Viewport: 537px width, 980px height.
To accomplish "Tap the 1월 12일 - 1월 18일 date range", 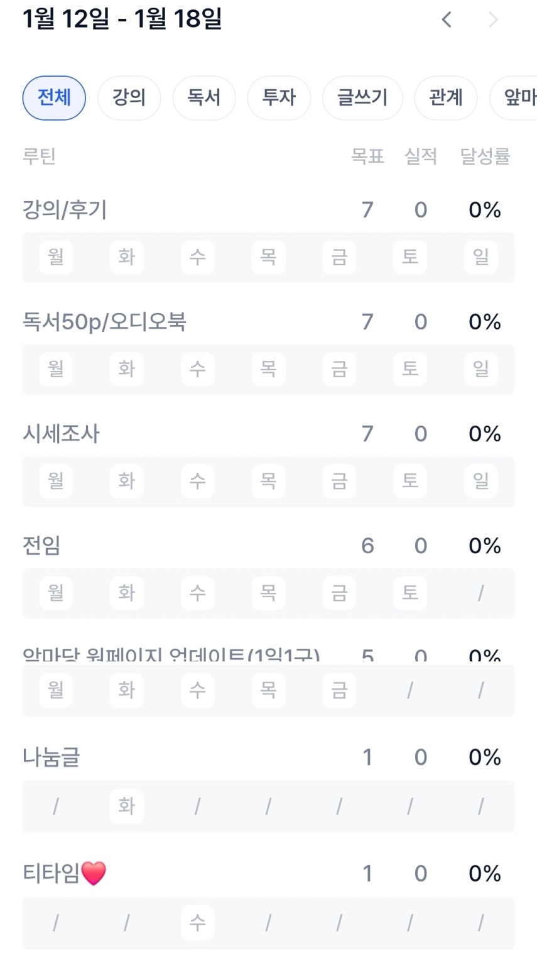I will [122, 19].
